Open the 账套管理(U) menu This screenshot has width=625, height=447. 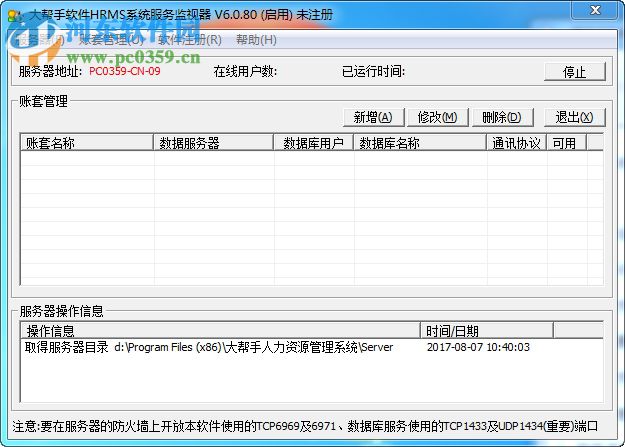tap(111, 40)
